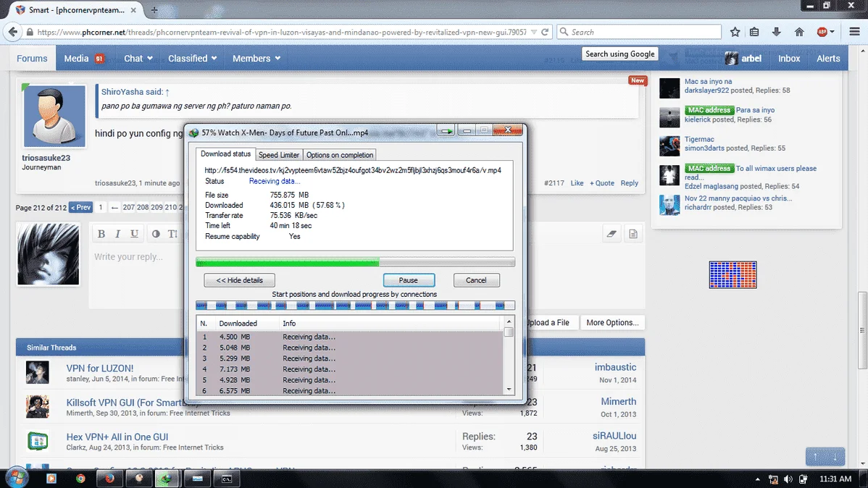Click the Internet Download Manager taskbar icon
Viewport: 868px width, 488px height.
167,479
